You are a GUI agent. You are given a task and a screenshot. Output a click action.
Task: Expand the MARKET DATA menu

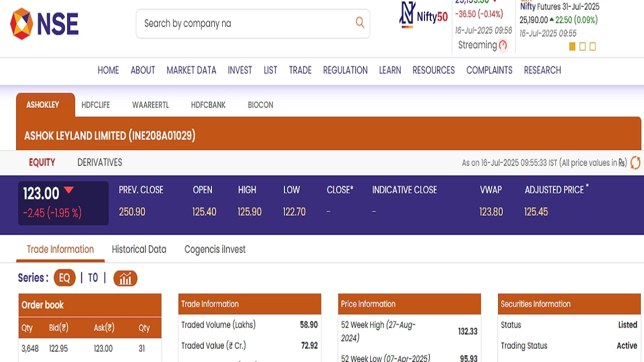[191, 70]
